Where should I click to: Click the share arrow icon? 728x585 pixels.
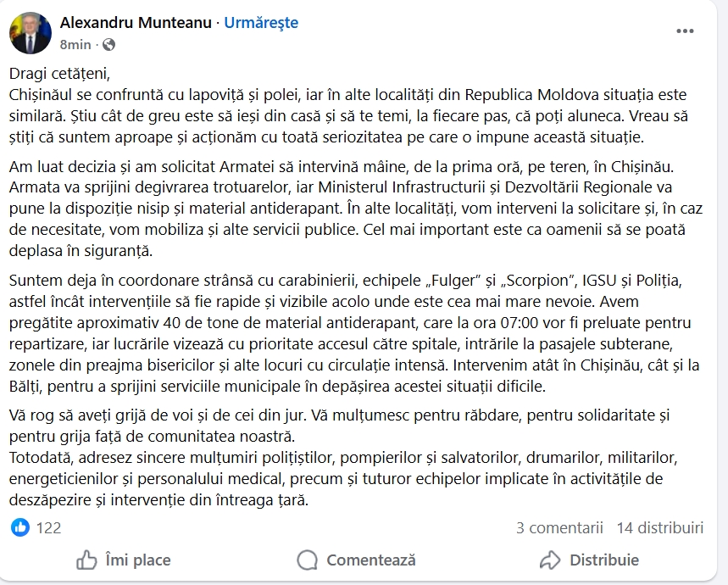click(x=550, y=560)
